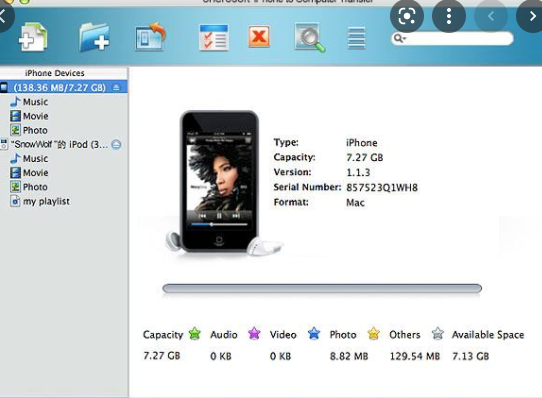542x398 pixels.
Task: Open the search magnifier dropdown in search field
Action: [400, 38]
